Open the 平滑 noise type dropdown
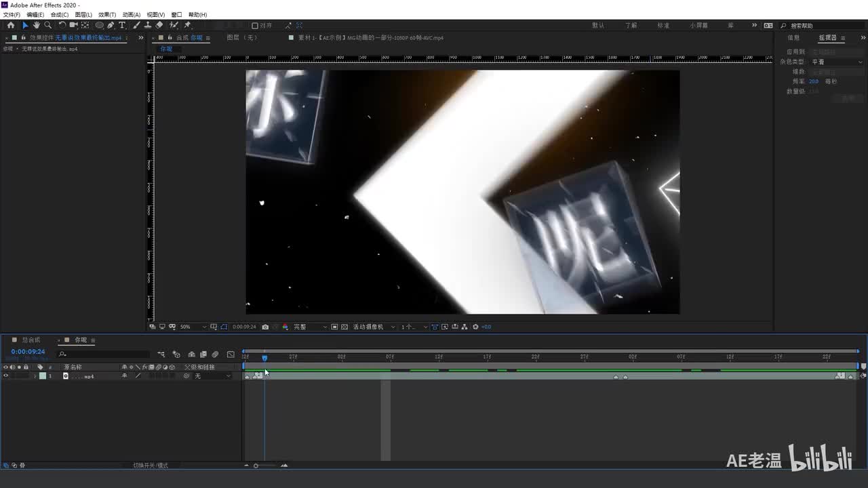Viewport: 868px width, 488px height. pyautogui.click(x=837, y=62)
